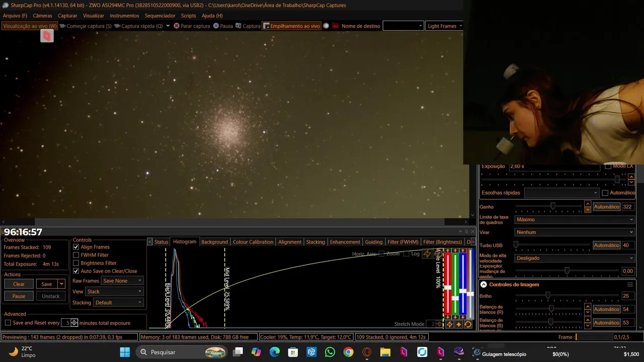Switch to the Alignment tab
The height and width of the screenshot is (362, 644).
tap(290, 242)
